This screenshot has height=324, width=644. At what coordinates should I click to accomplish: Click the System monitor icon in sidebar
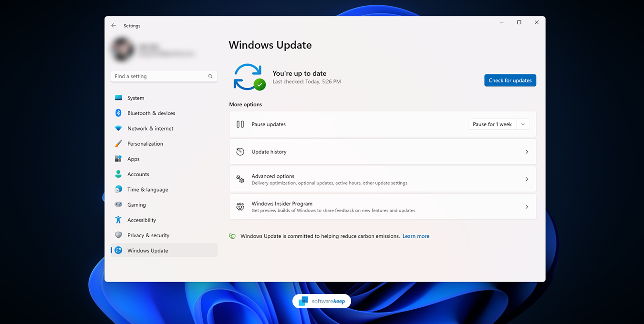coord(118,98)
